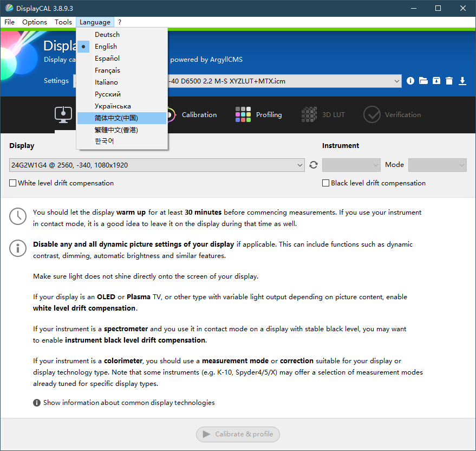Choose Русский language option
Viewport: 476px width, 451px height.
tap(122, 94)
